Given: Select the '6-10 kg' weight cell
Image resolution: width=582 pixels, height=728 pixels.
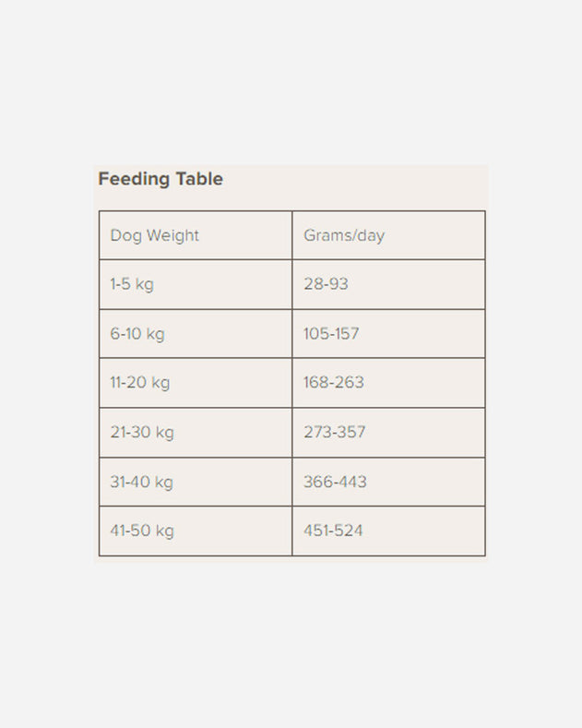Looking at the screenshot, I should pyautogui.click(x=137, y=334).
